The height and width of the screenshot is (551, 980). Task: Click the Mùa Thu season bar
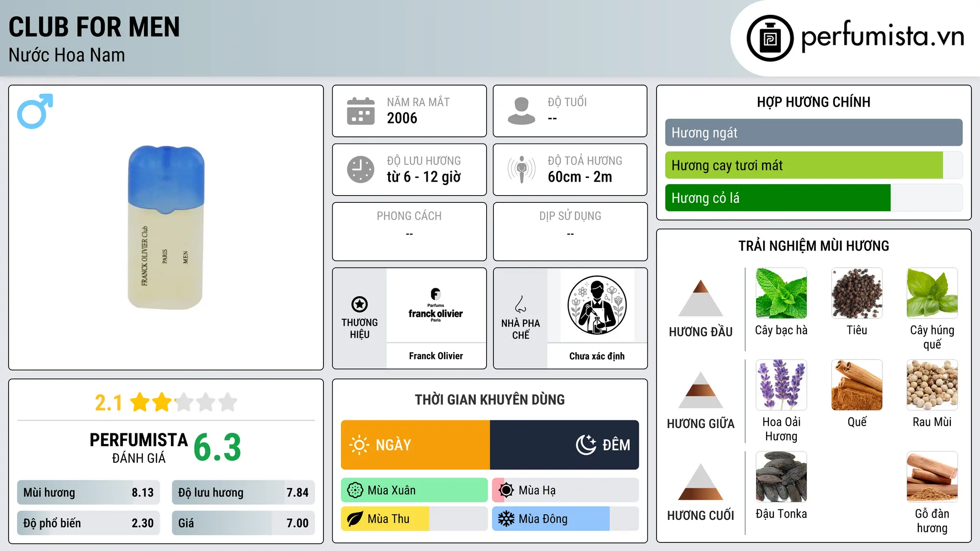tap(414, 519)
